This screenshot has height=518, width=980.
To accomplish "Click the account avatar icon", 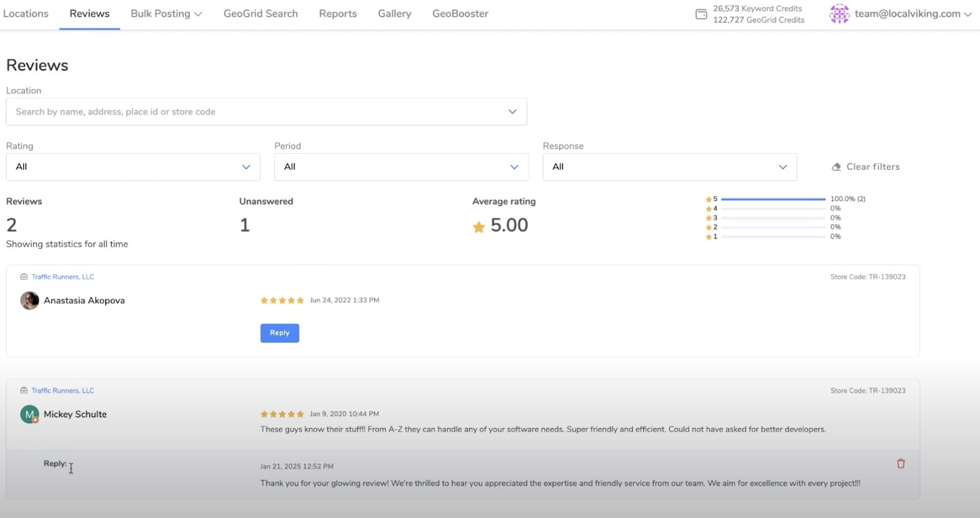I will 839,13.
